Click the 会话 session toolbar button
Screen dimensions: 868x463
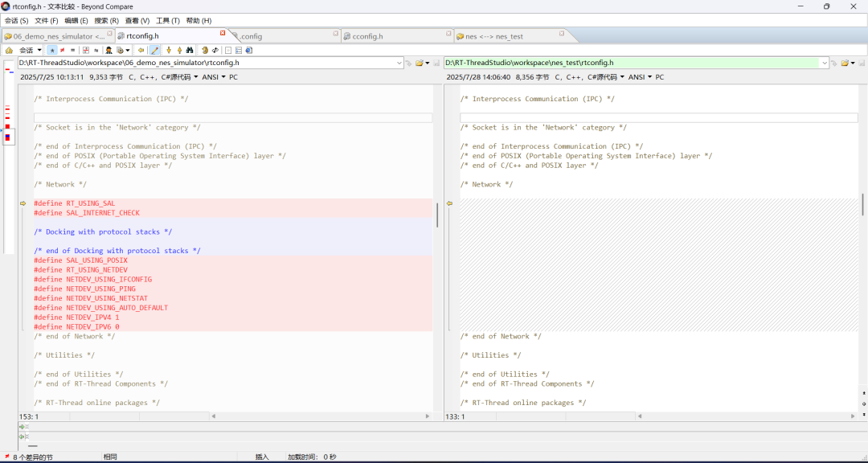click(x=29, y=50)
